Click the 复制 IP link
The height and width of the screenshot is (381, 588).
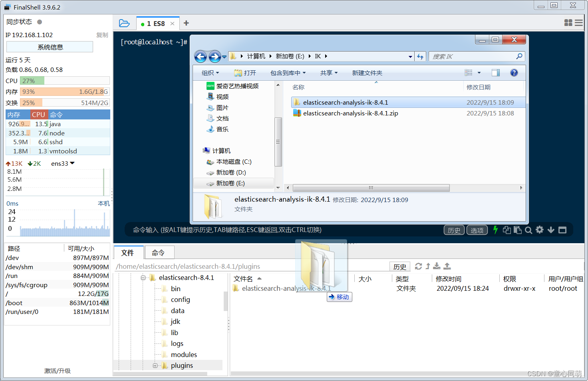(102, 35)
